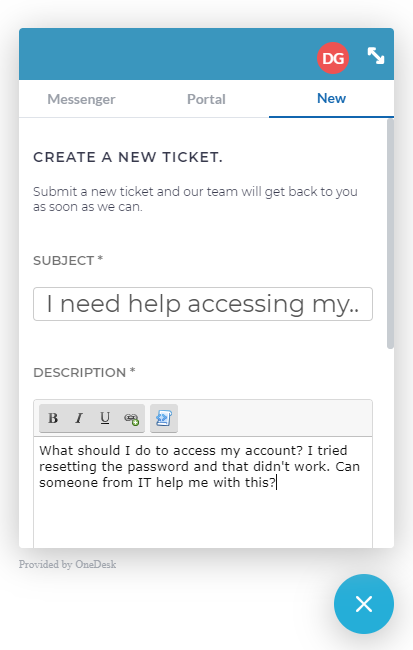
Task: Apply italic style using the I icon
Action: tap(79, 418)
